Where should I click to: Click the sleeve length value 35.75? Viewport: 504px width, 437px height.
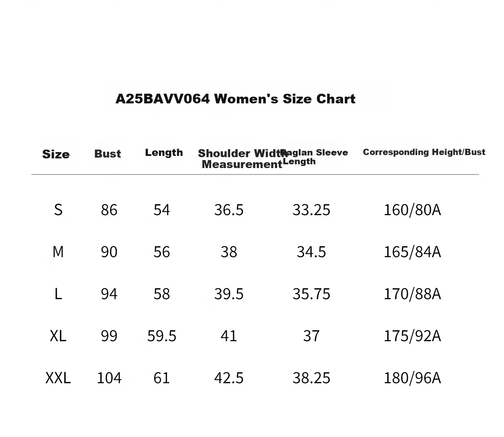tap(312, 294)
